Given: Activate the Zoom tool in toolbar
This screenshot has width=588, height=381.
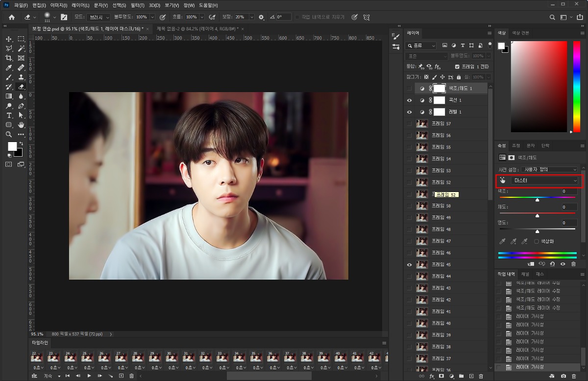Looking at the screenshot, I should tap(9, 134).
